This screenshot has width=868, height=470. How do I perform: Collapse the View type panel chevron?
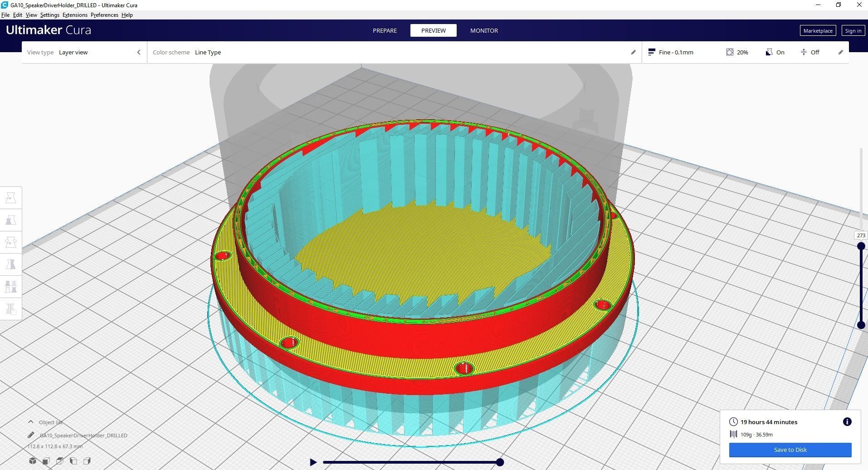pos(139,52)
